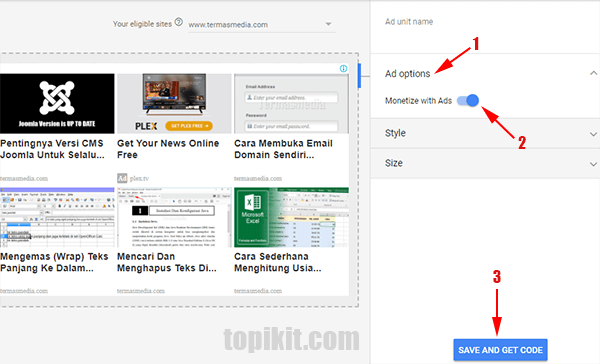Toggle the Monetize with Ads switch
Screen dimensions: 600x364
tap(468, 101)
